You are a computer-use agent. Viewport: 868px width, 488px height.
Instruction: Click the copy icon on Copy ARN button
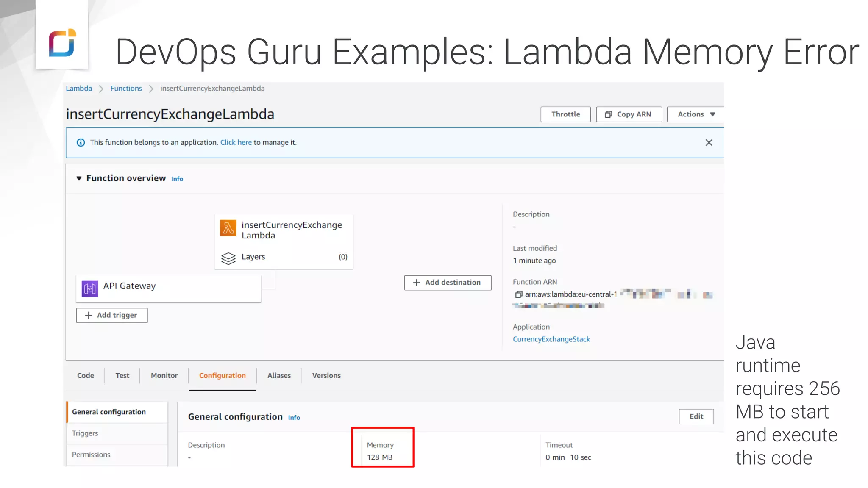coord(608,114)
